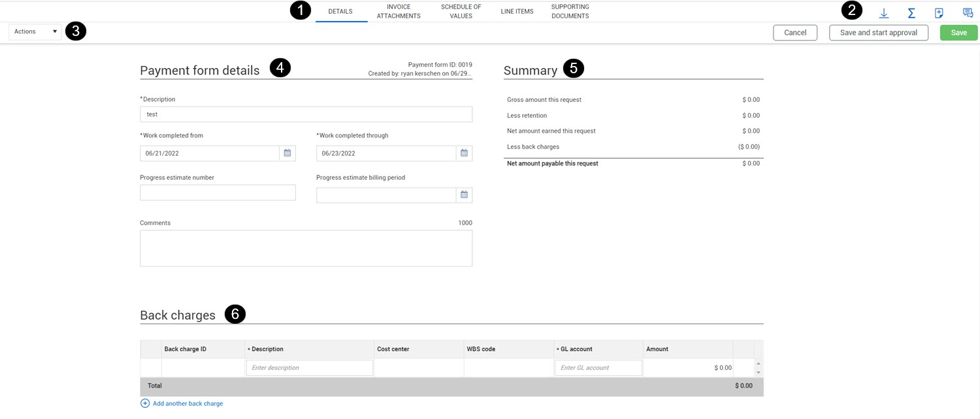Click the Comments text area

[306, 248]
